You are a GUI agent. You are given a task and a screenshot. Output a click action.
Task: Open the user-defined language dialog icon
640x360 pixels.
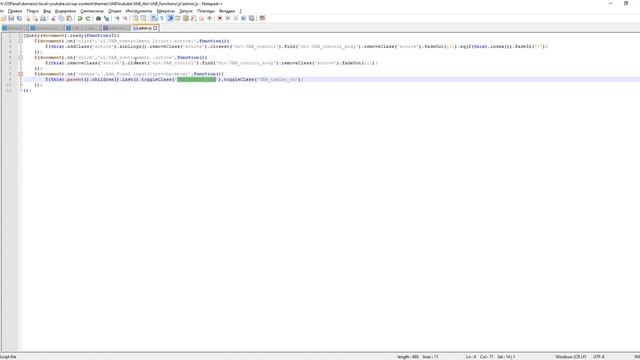(x=178, y=18)
